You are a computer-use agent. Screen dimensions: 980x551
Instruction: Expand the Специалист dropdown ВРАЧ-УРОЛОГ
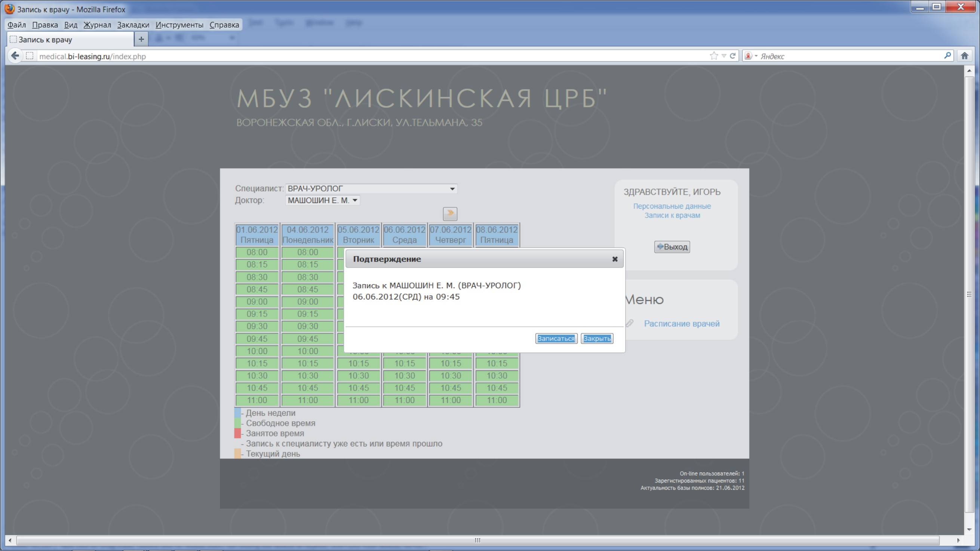click(x=371, y=189)
